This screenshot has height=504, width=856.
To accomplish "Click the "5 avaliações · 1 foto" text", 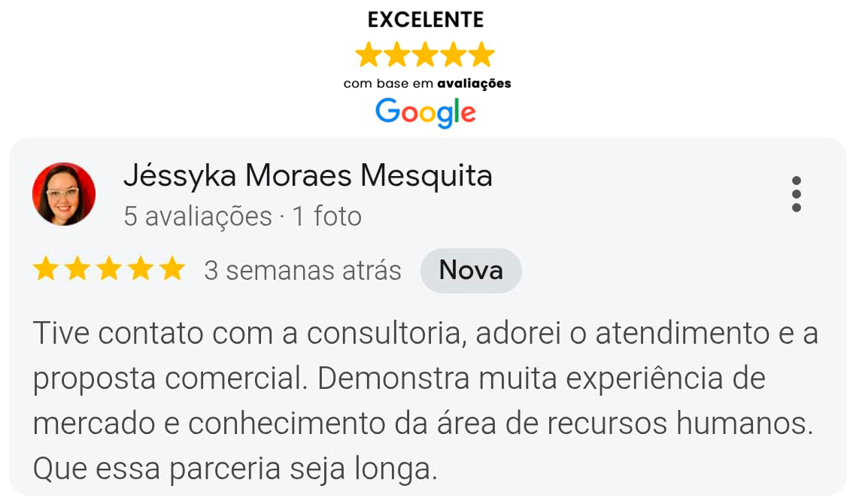I will click(x=242, y=217).
